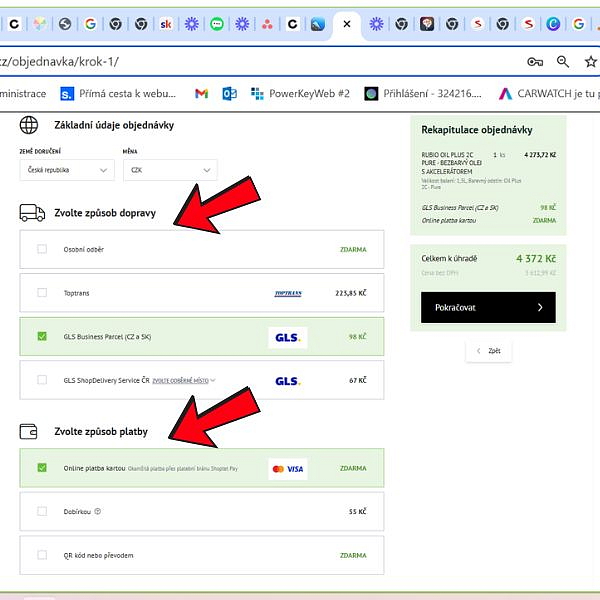Click the MasterCard Visa logo
The width and height of the screenshot is (600, 600).
[x=288, y=469]
